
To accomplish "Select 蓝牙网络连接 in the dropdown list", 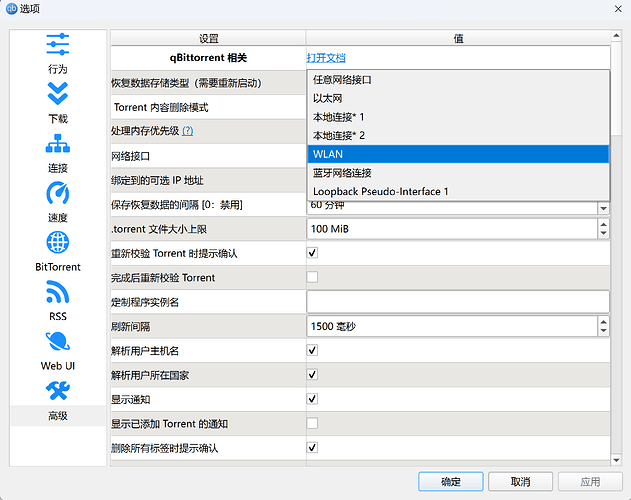I will click(x=458, y=173).
